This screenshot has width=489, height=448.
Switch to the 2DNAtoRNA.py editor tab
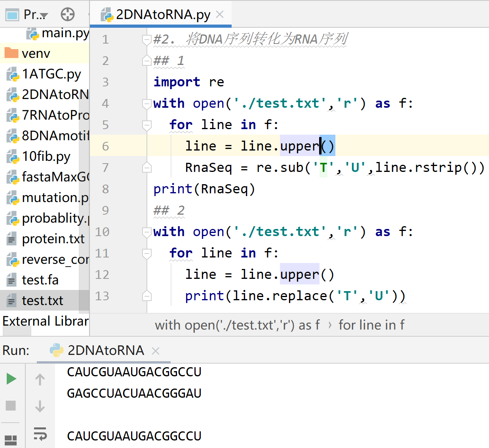pos(158,13)
